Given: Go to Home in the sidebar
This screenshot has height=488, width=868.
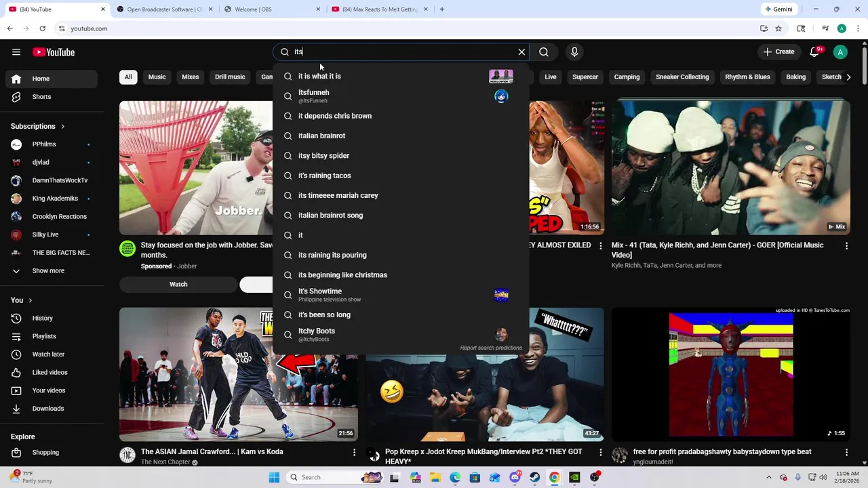Looking at the screenshot, I should pyautogui.click(x=52, y=79).
